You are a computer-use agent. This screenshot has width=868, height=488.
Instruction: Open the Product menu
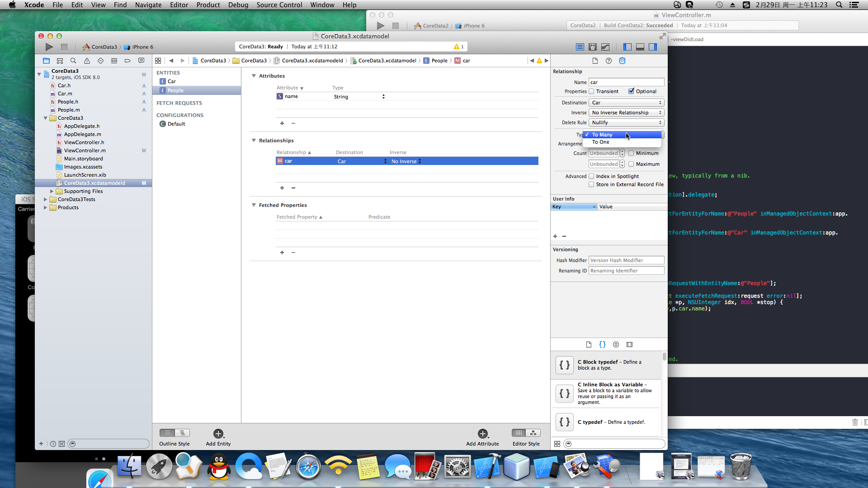pyautogui.click(x=208, y=5)
